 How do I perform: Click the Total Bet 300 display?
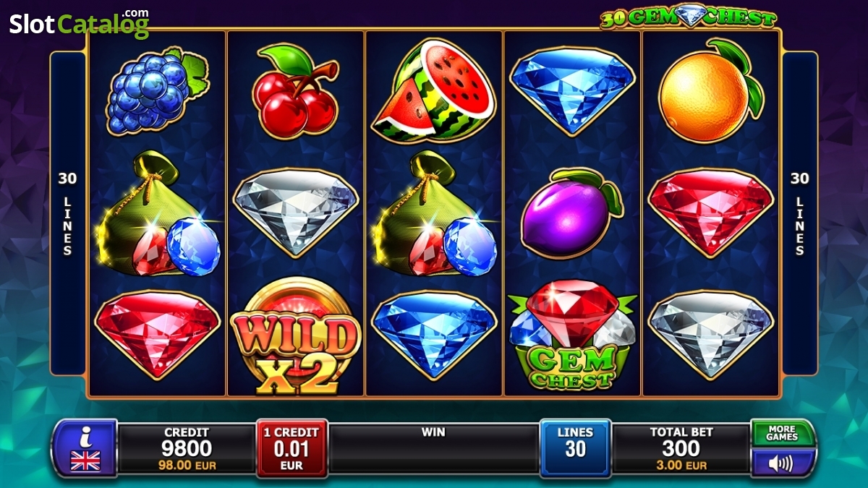[x=681, y=448]
